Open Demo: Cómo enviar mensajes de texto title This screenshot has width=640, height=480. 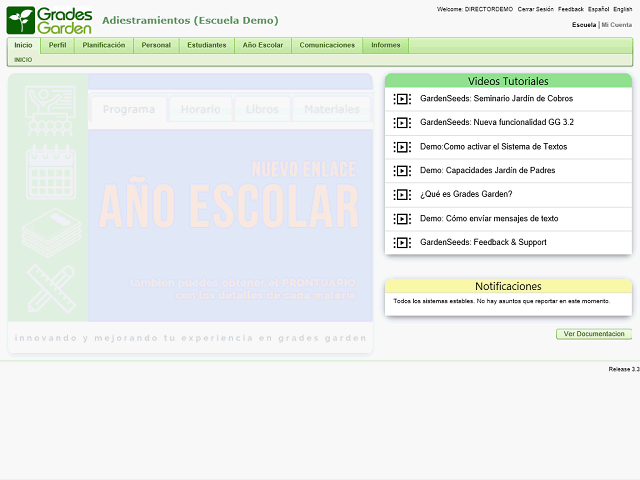click(489, 218)
